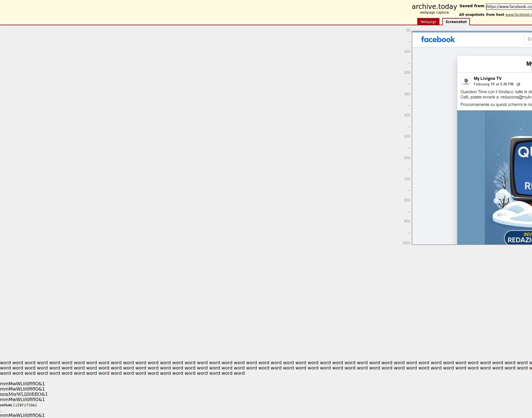Click the archive.today site logo

point(434,7)
